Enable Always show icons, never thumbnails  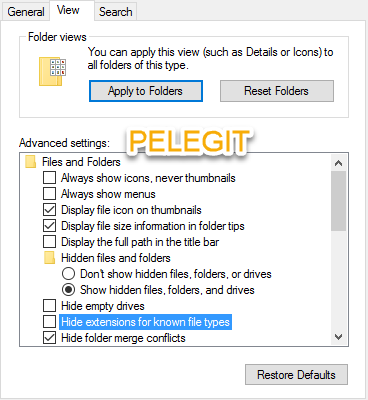pyautogui.click(x=49, y=178)
